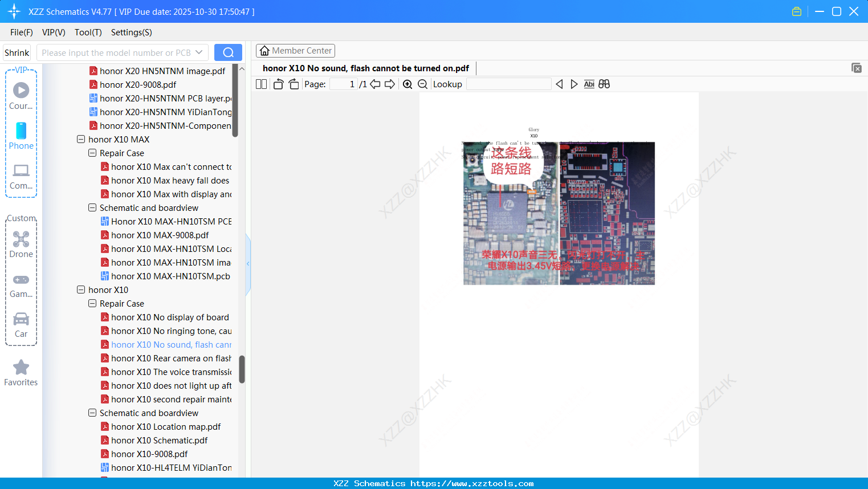This screenshot has width=868, height=489.
Task: Click the Page number field
Action: (x=343, y=84)
